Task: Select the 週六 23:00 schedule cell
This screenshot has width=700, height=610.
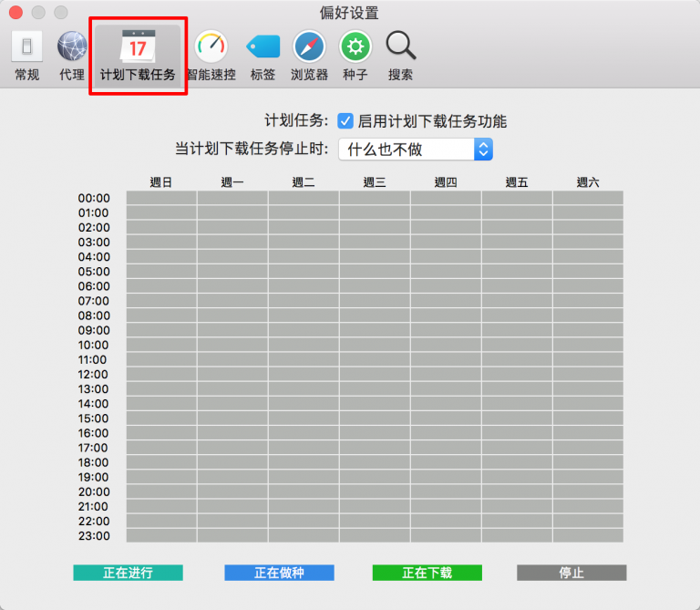Action: (x=588, y=536)
